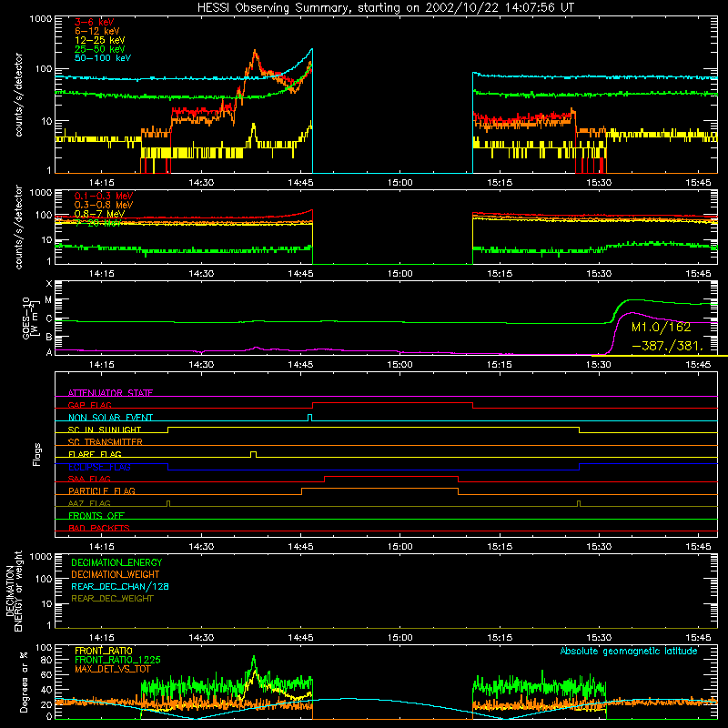
Task: Click the Absolute geomagnetic latitude label
Action: [x=629, y=652]
